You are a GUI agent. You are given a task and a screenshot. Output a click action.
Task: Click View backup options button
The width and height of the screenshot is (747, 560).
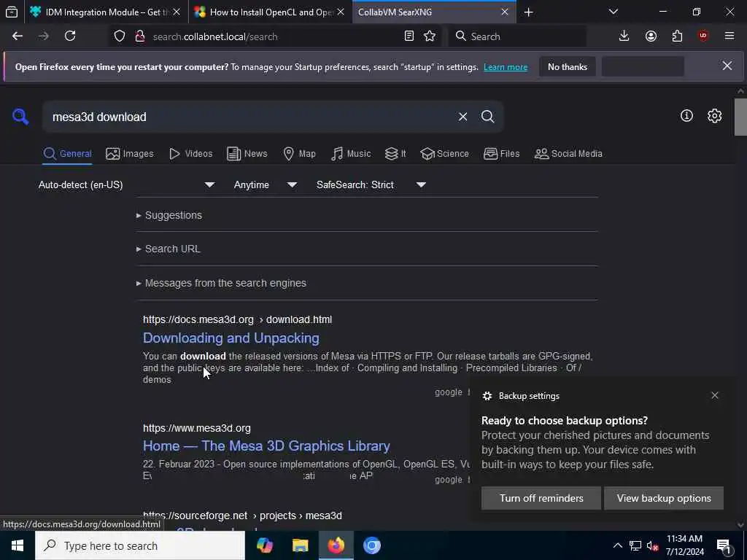(x=664, y=498)
